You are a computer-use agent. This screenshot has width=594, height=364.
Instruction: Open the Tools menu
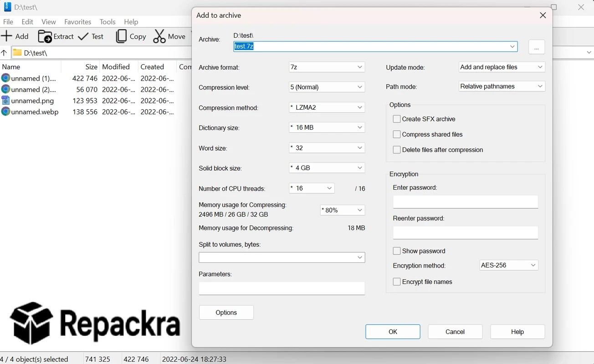pos(108,22)
